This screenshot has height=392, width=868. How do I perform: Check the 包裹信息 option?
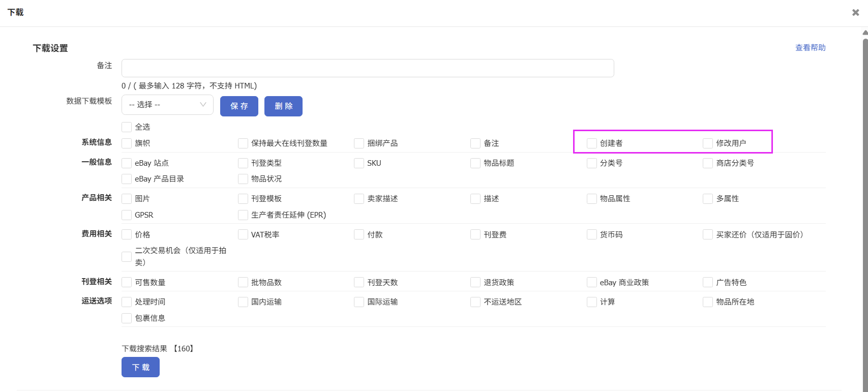click(x=127, y=318)
